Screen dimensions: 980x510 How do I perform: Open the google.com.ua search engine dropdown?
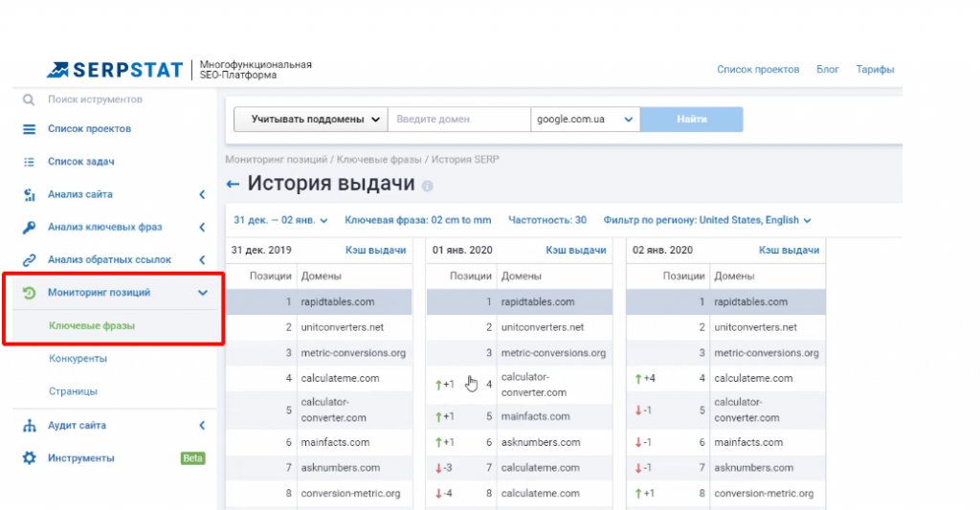[x=585, y=120]
